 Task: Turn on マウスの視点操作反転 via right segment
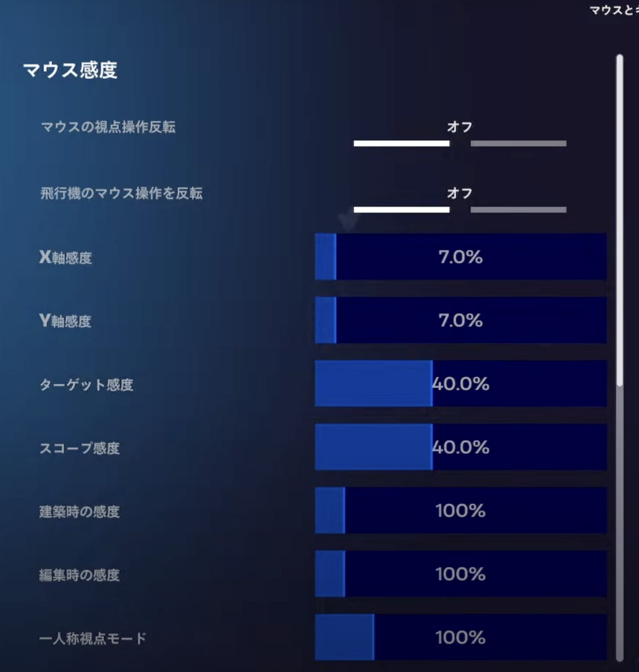tap(518, 143)
